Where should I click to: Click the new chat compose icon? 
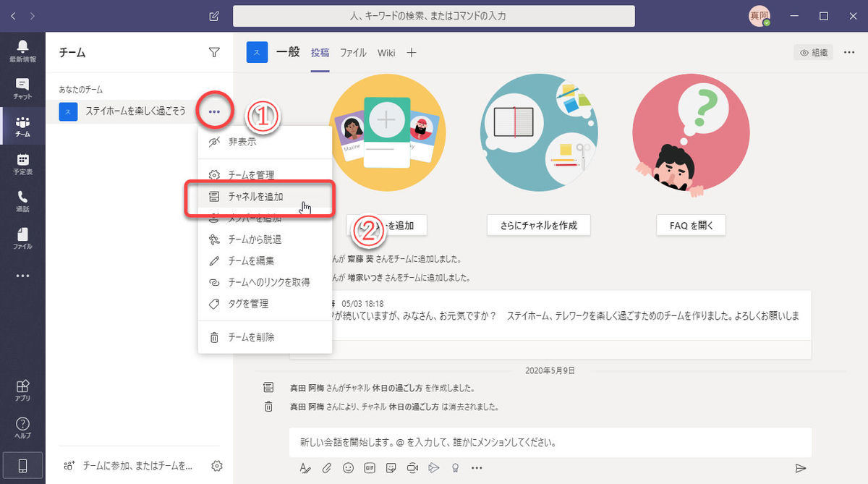click(x=214, y=16)
